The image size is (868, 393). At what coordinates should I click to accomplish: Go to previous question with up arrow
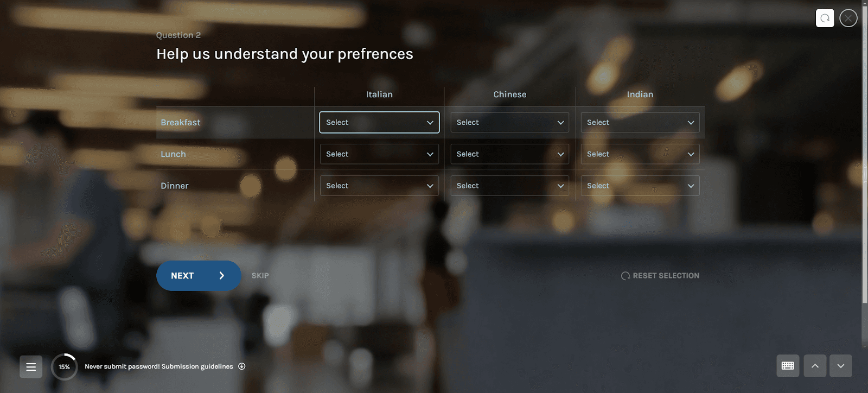tap(815, 366)
